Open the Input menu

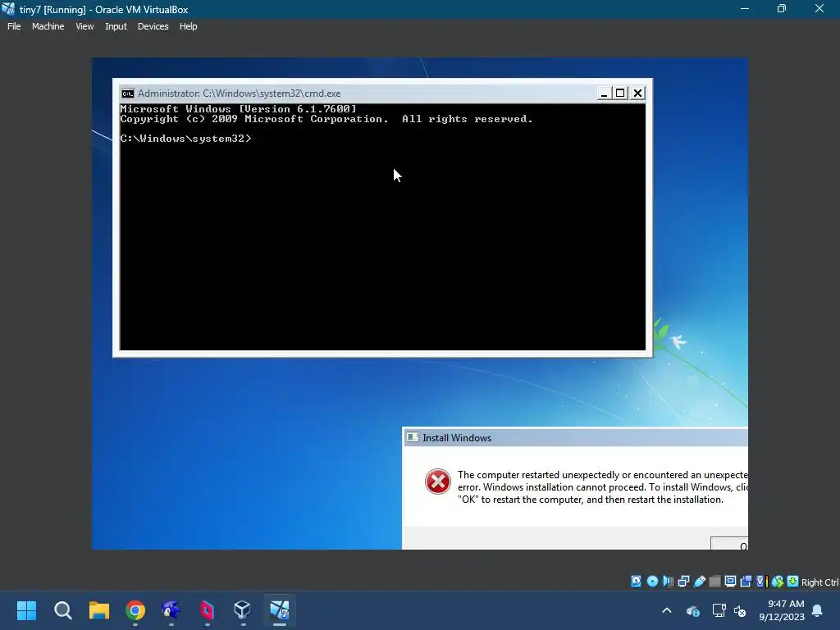[x=116, y=26]
